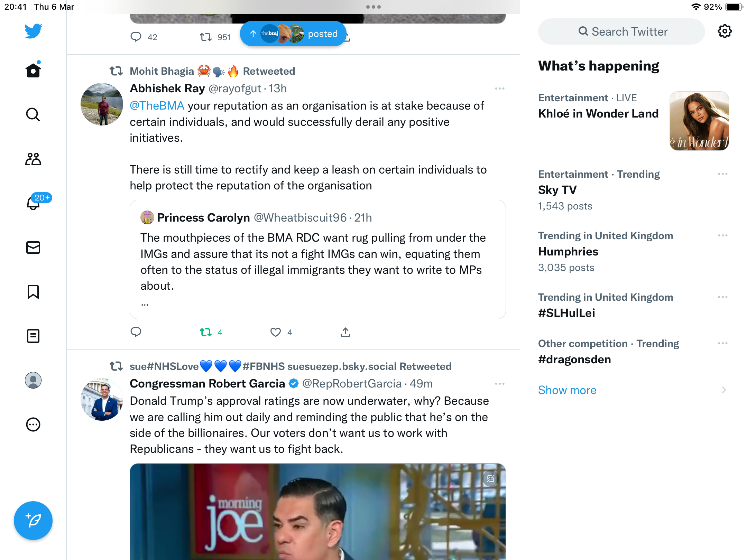
Task: Click the Search Twitter field
Action: click(621, 31)
